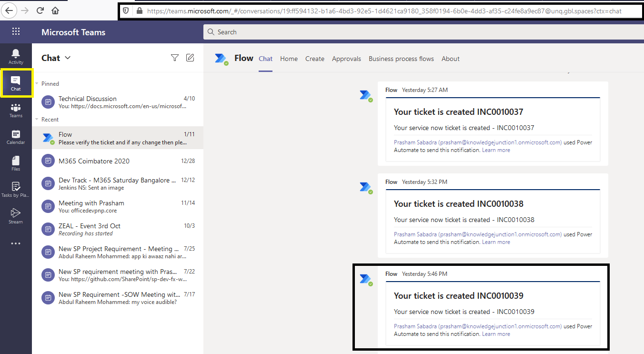Open New SP Requirement -SOW Meeting chat
Image resolution: width=644 pixels, height=354 pixels.
pos(118,298)
